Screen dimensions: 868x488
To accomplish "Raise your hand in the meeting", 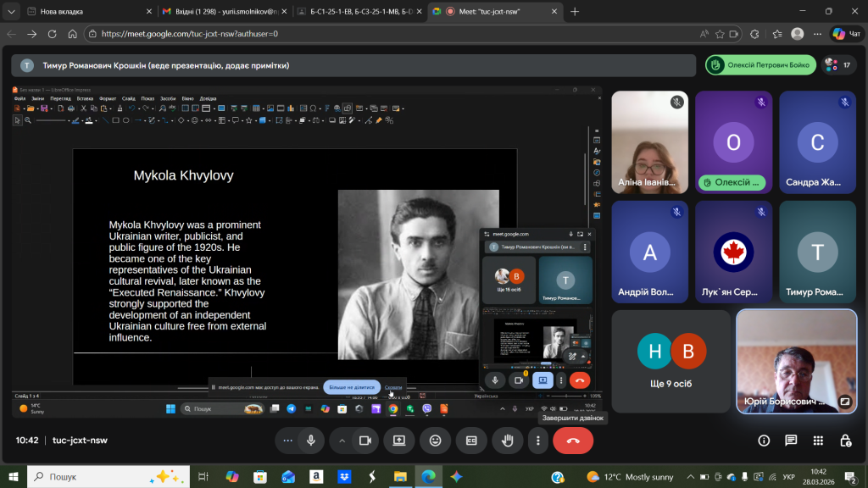I will click(508, 441).
